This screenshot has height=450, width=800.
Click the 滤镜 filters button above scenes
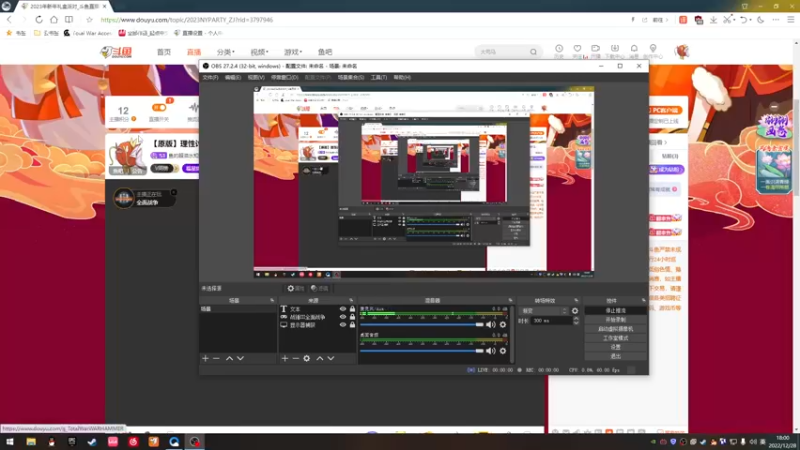[319, 288]
